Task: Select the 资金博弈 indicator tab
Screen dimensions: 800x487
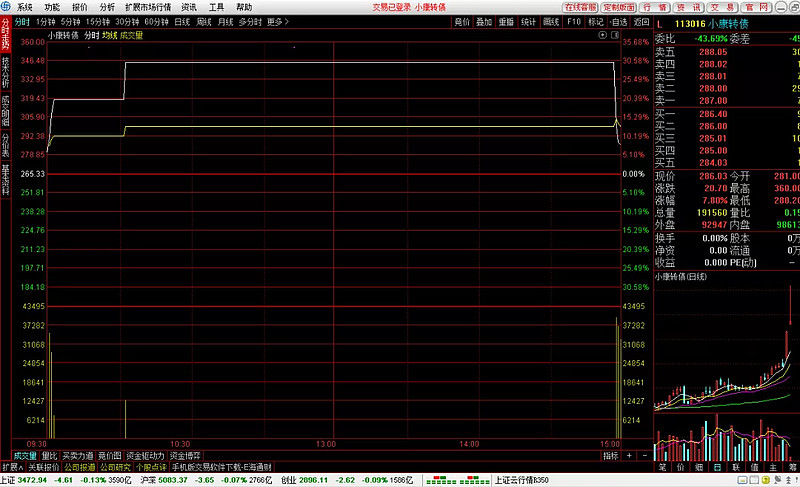Action: click(x=185, y=456)
